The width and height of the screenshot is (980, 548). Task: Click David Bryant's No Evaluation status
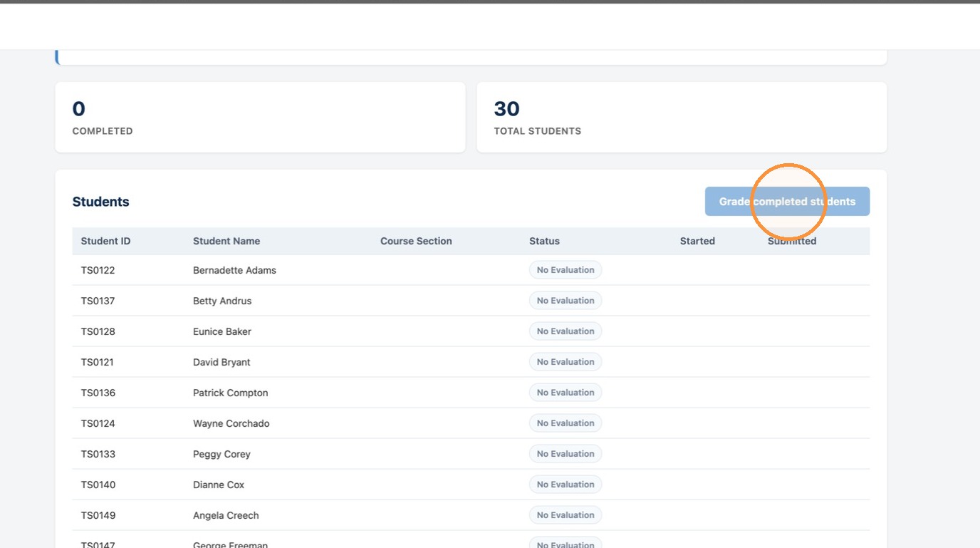pyautogui.click(x=565, y=362)
